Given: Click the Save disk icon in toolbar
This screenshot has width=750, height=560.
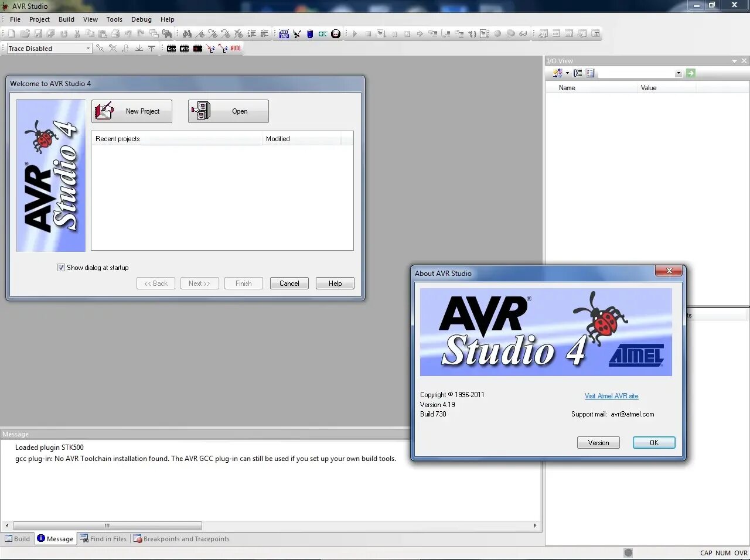Looking at the screenshot, I should tap(38, 34).
